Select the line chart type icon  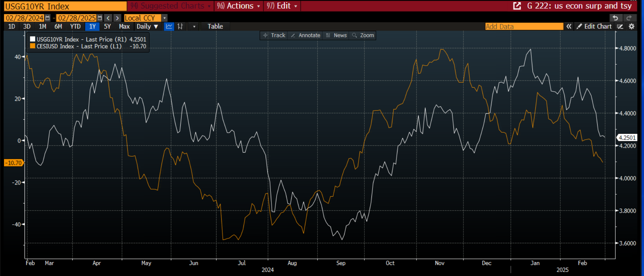pos(169,26)
